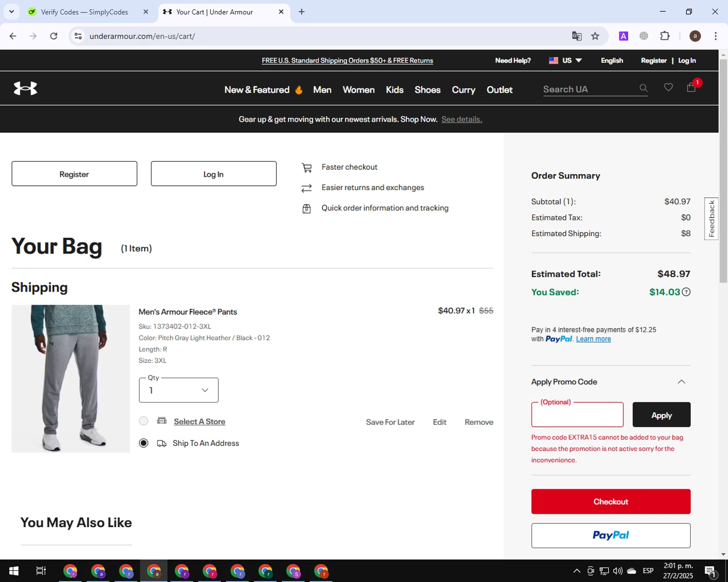Click Edit for the fleece pants
The height and width of the screenshot is (582, 728).
[x=440, y=422]
